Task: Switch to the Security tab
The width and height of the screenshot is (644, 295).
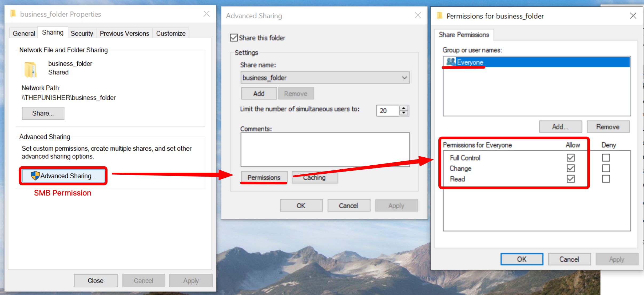Action: click(x=82, y=33)
